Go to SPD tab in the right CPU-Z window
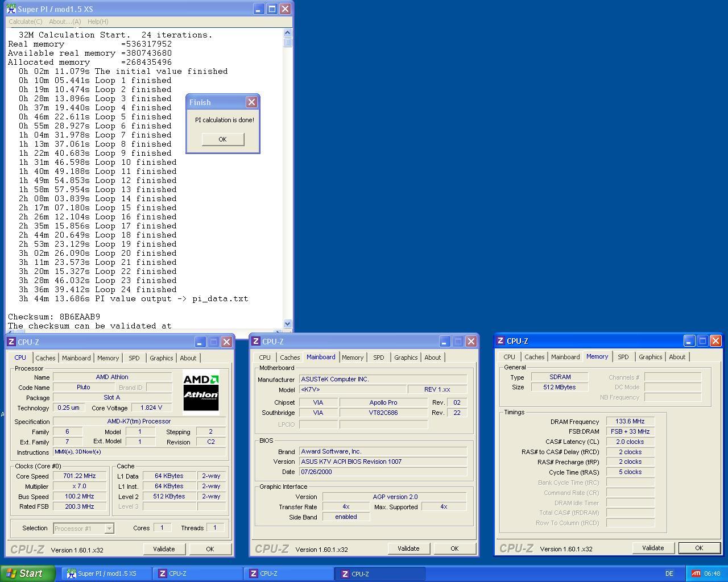The width and height of the screenshot is (728, 582). 623,357
